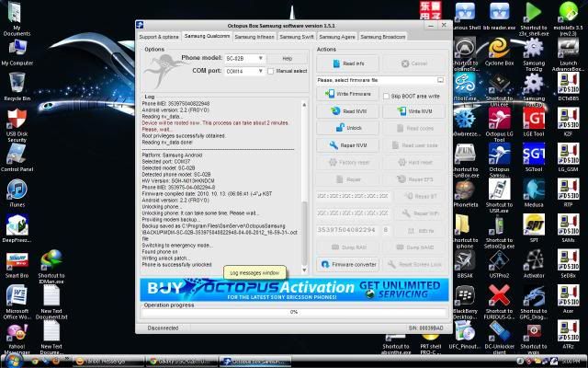Switch to Yahoo Messenger taskbar item
Image resolution: width=588 pixels, height=368 pixels.
(107, 362)
